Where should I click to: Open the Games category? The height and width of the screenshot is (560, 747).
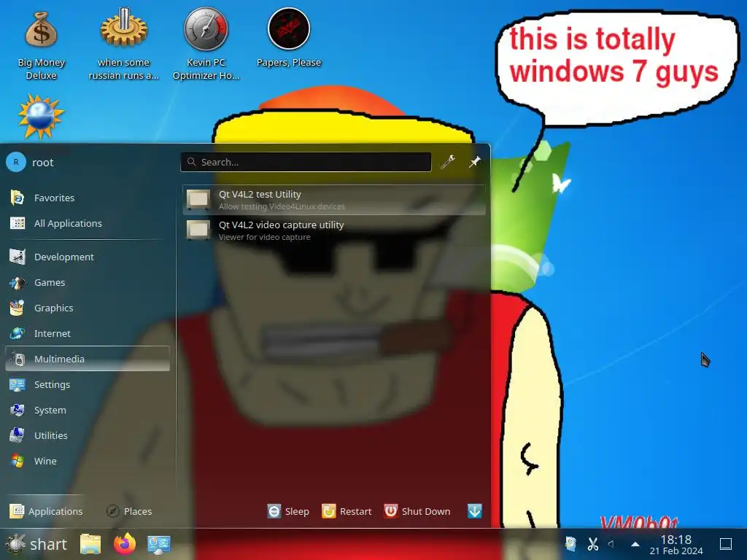[x=88, y=282]
